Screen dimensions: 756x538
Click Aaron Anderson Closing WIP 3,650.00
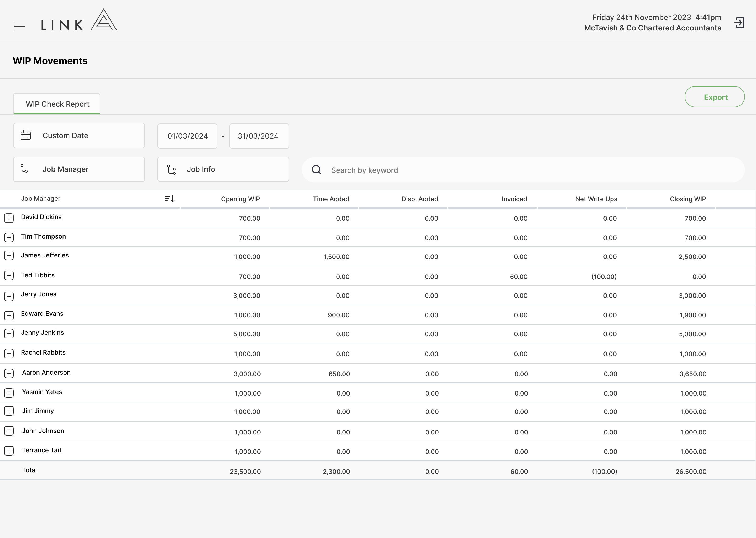pos(693,374)
